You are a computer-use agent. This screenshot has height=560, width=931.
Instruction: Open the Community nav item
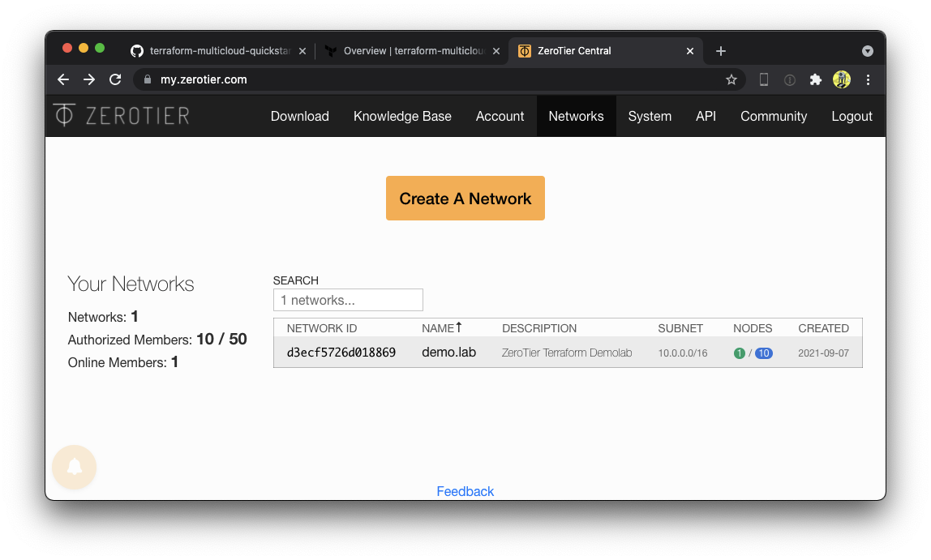774,116
